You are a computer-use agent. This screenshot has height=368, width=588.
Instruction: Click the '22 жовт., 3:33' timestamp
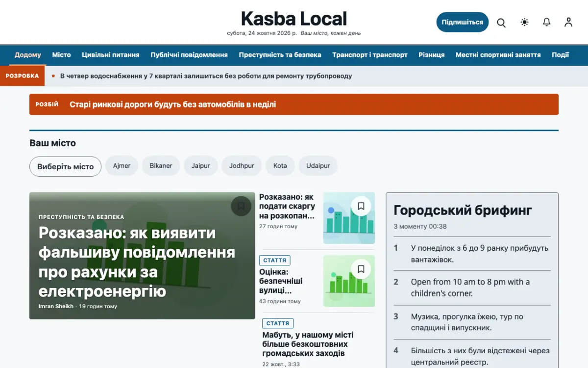click(x=281, y=364)
